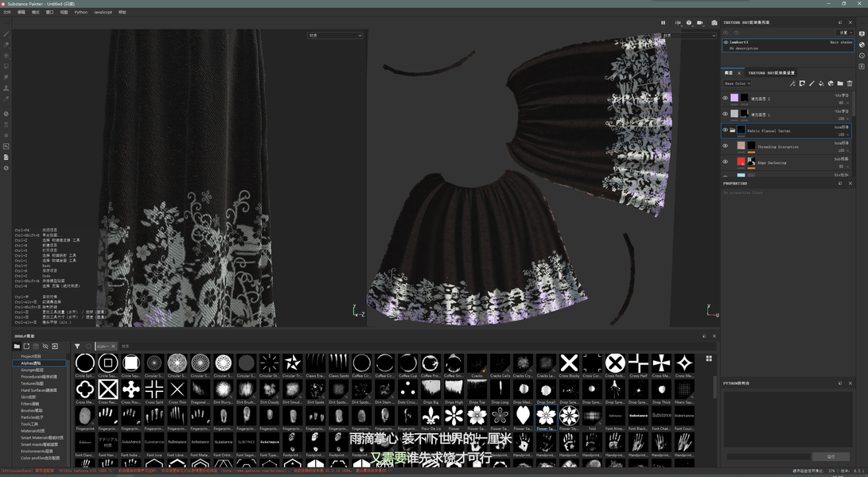The height and width of the screenshot is (477, 868).
Task: Click the pink swatch of Threading Disruption layer
Action: point(741,145)
